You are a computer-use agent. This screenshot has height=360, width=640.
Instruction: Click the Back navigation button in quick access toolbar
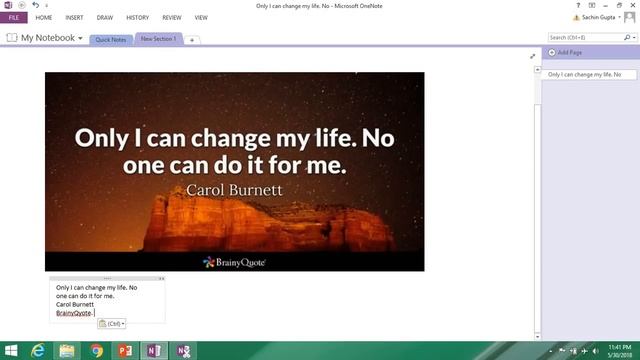tap(22, 5)
